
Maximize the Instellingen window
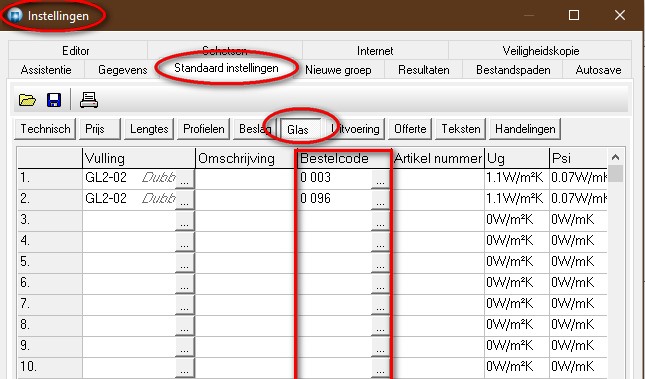(x=574, y=16)
